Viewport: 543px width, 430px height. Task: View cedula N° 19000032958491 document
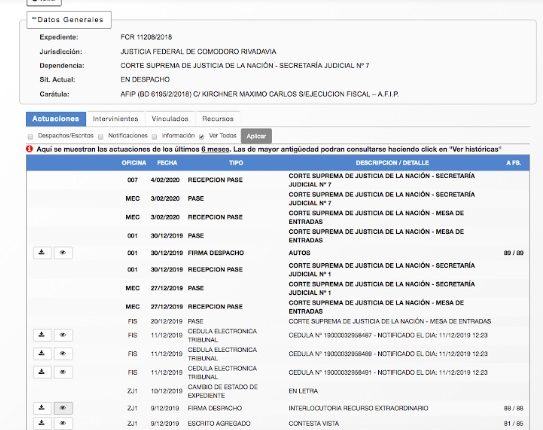pyautogui.click(x=63, y=372)
